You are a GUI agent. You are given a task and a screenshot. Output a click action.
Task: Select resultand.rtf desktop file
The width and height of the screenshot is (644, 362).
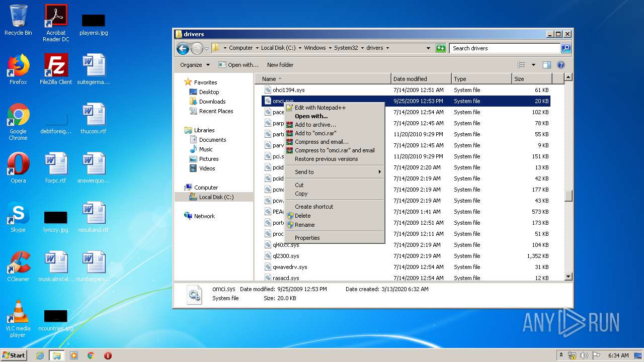(x=94, y=217)
